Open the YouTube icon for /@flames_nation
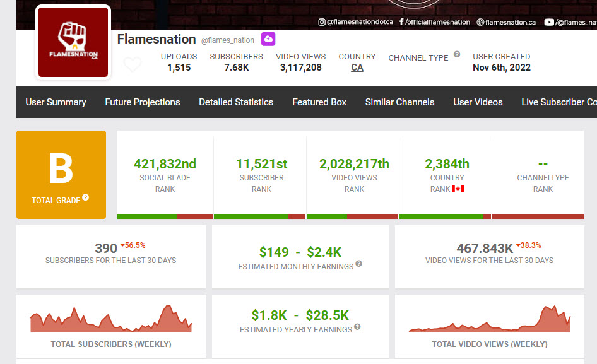The width and height of the screenshot is (597, 364). point(549,22)
